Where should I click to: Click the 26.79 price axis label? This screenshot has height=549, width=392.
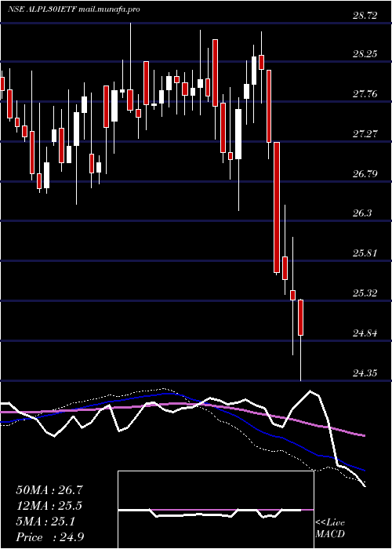pos(365,173)
